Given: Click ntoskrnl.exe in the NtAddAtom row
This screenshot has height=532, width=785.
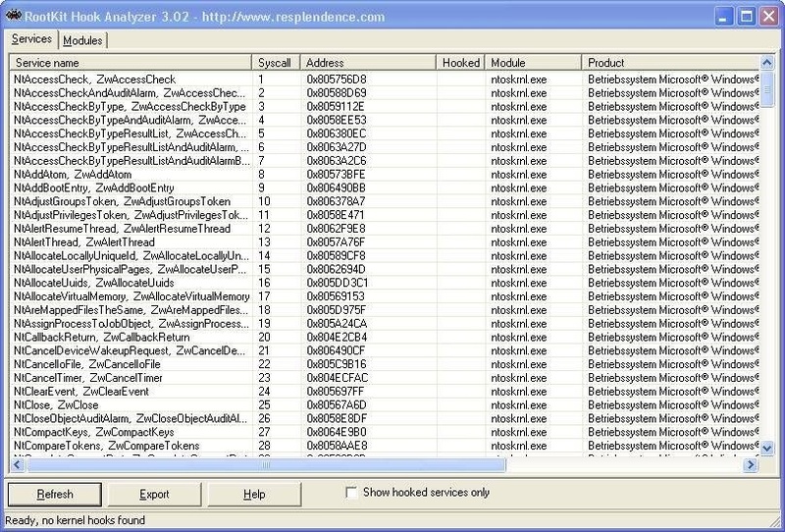Looking at the screenshot, I should pos(519,175).
